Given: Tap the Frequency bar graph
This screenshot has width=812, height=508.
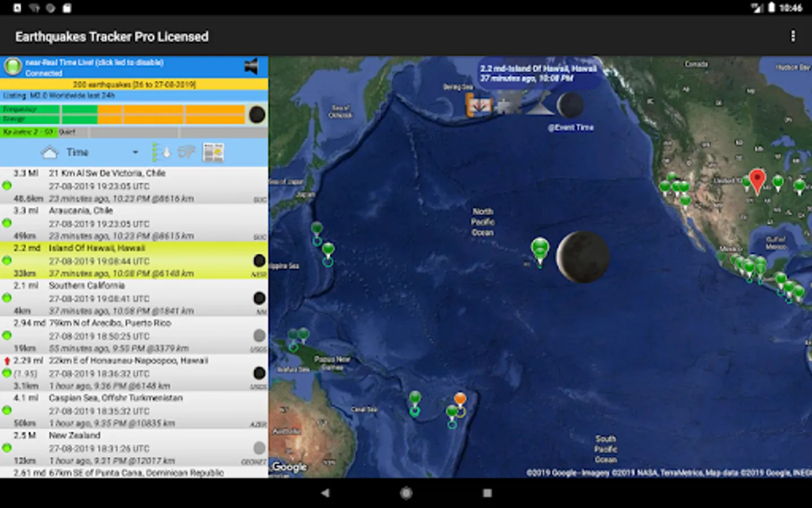Looking at the screenshot, I should click(x=123, y=109).
